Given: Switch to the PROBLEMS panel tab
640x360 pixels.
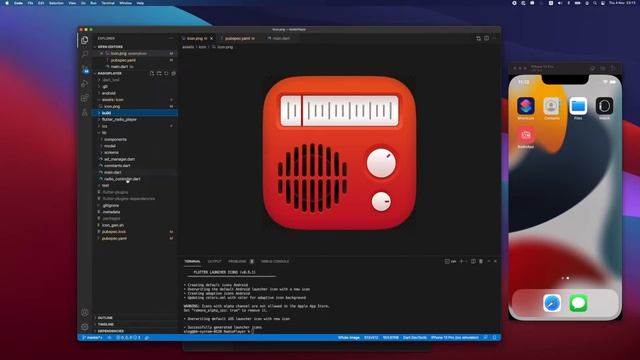Looking at the screenshot, I should coord(237,261).
